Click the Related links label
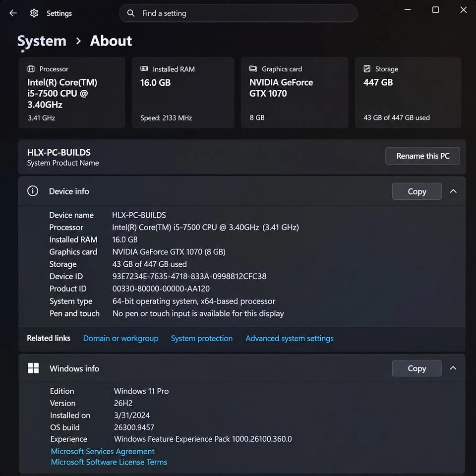Image resolution: width=476 pixels, height=476 pixels. coord(49,338)
